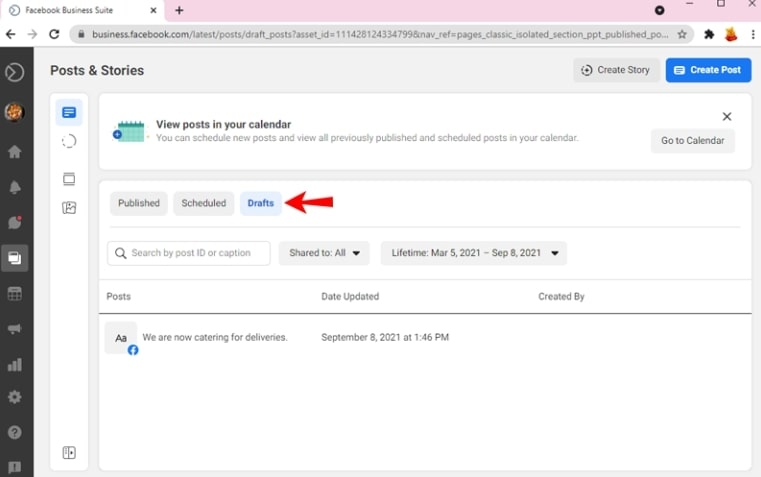Click the browser forward arrow

pos(33,34)
